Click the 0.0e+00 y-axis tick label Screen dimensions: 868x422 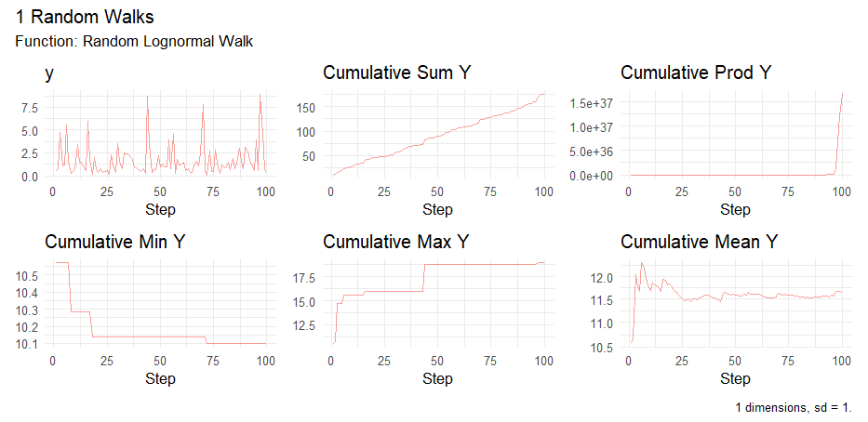tap(594, 175)
